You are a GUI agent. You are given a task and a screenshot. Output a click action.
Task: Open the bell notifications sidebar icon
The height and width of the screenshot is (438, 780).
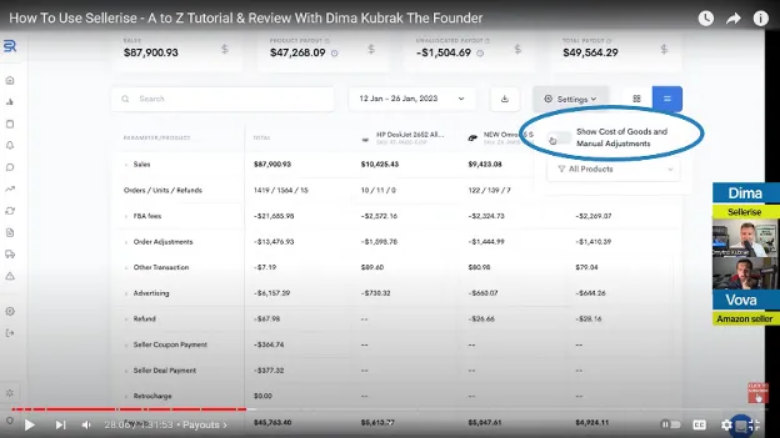point(10,145)
